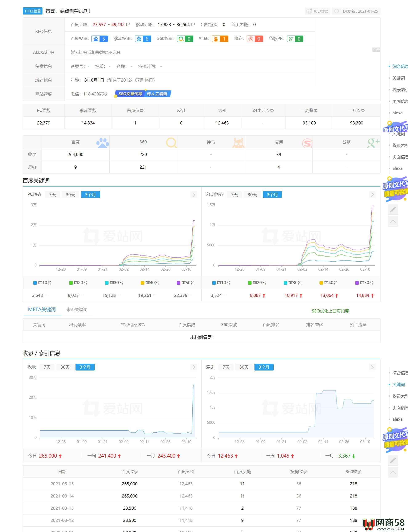
Task: Toggle mobile chart 前50名 legend
Action: click(x=364, y=283)
